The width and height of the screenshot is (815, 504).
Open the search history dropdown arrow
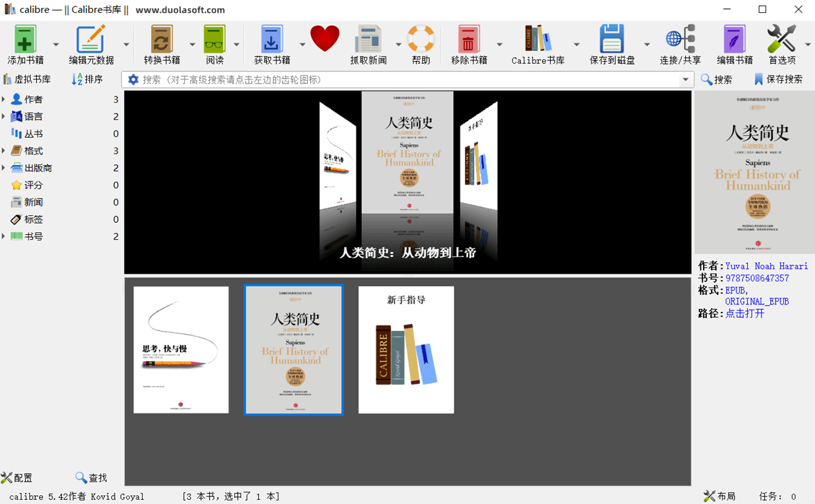685,80
